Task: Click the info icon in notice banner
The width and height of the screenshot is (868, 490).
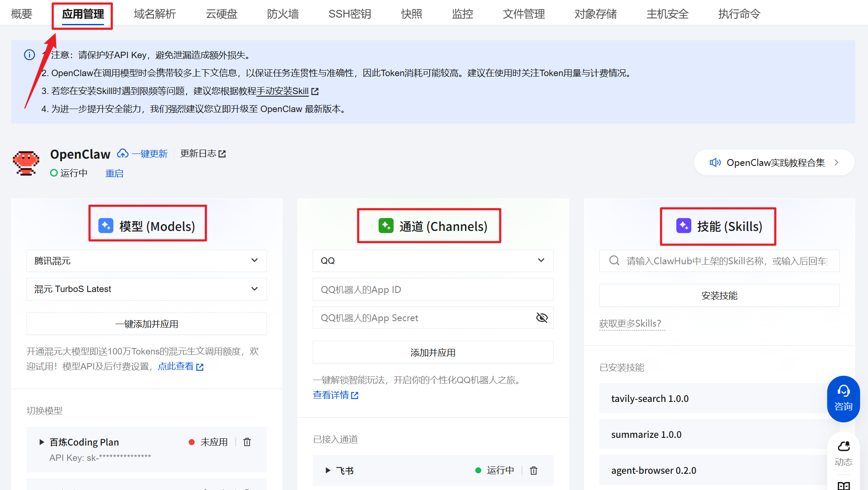Action: (30, 55)
